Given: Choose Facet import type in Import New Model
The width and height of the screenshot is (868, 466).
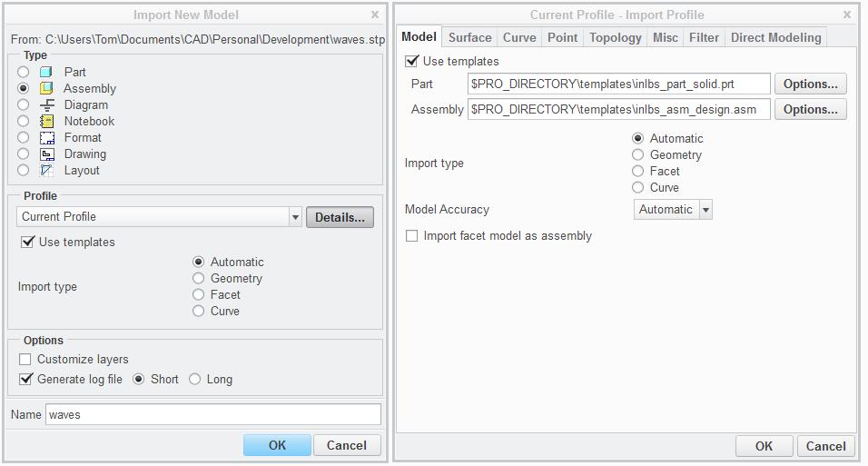Looking at the screenshot, I should [198, 295].
